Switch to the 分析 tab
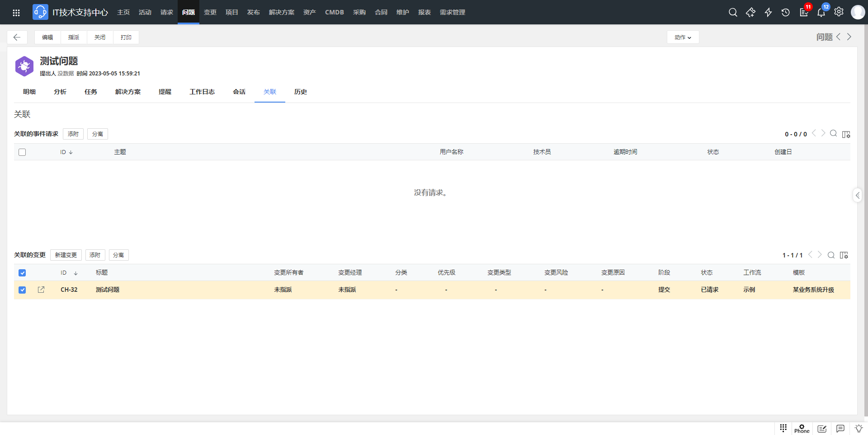868x435 pixels. point(60,92)
